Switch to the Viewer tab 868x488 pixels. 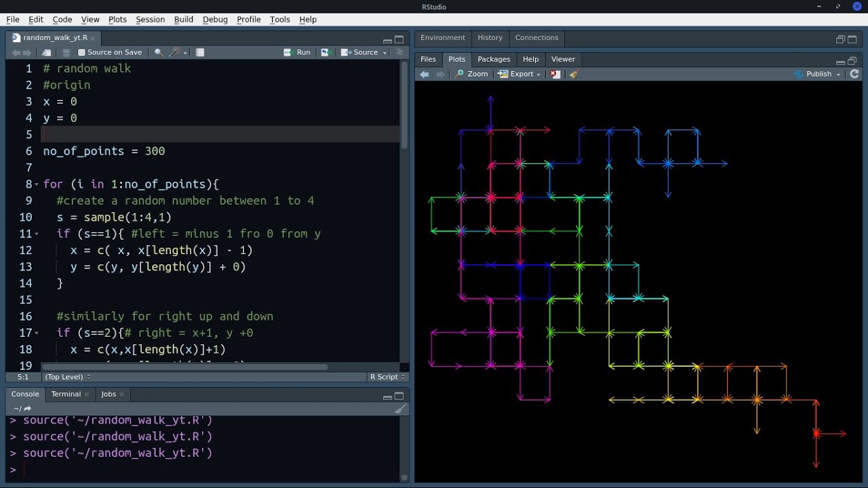(563, 60)
